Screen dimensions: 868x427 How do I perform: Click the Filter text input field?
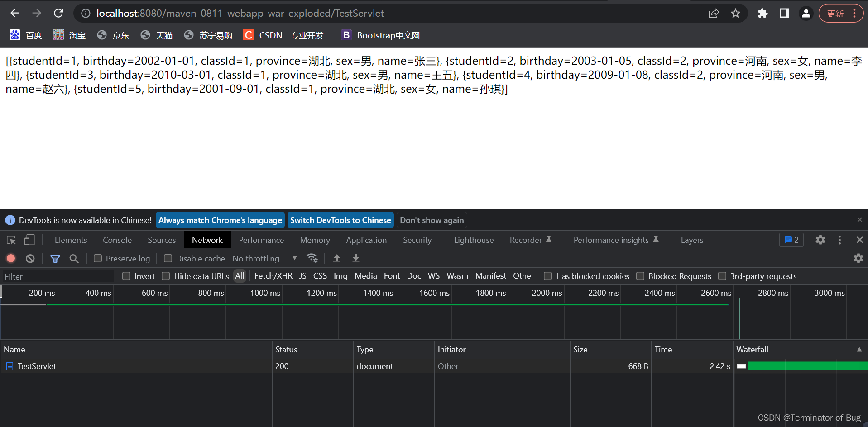coord(58,276)
